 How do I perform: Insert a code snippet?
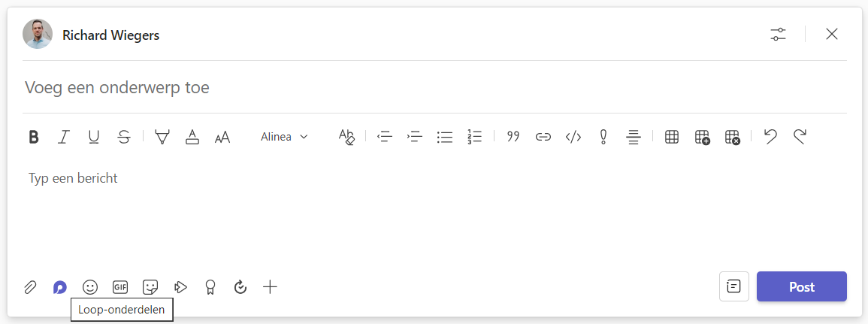coord(573,137)
